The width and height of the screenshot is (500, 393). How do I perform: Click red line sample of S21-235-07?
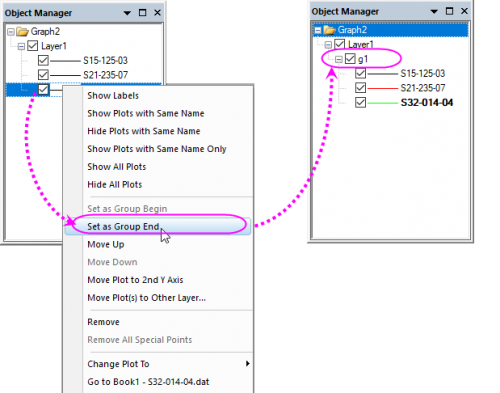tap(383, 88)
